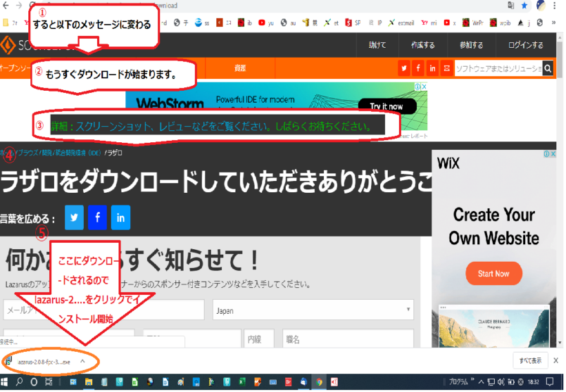Open the Japan country dropdown
Viewport: 566px width, 392px height.
tap(313, 310)
